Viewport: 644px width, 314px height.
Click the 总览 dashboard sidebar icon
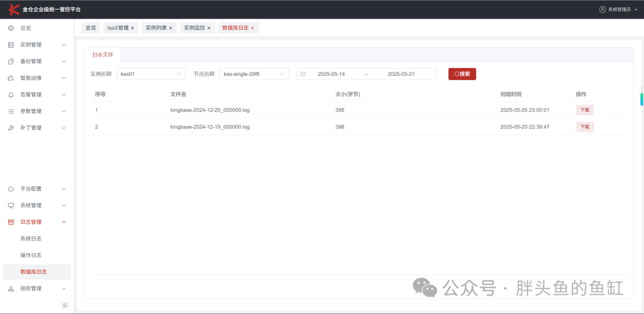point(11,29)
